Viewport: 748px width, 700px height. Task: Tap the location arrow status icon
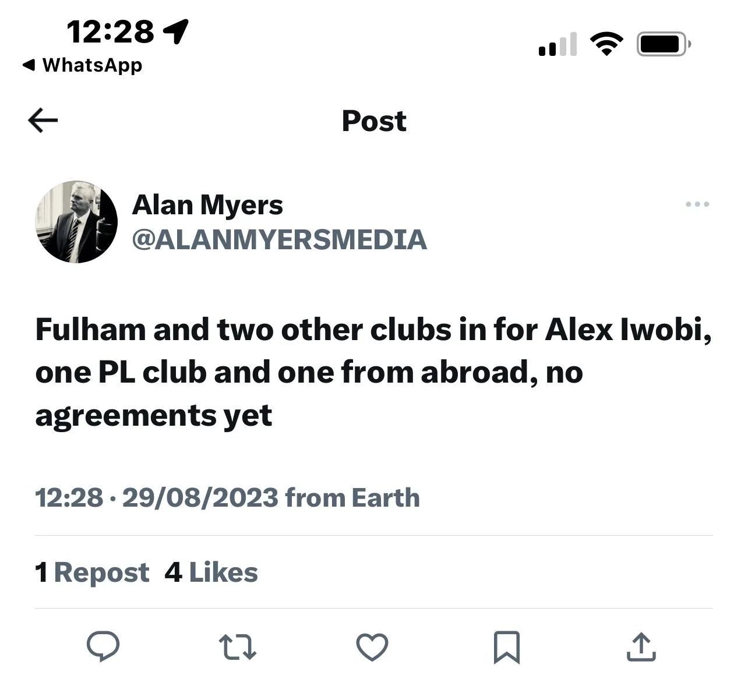[177, 31]
